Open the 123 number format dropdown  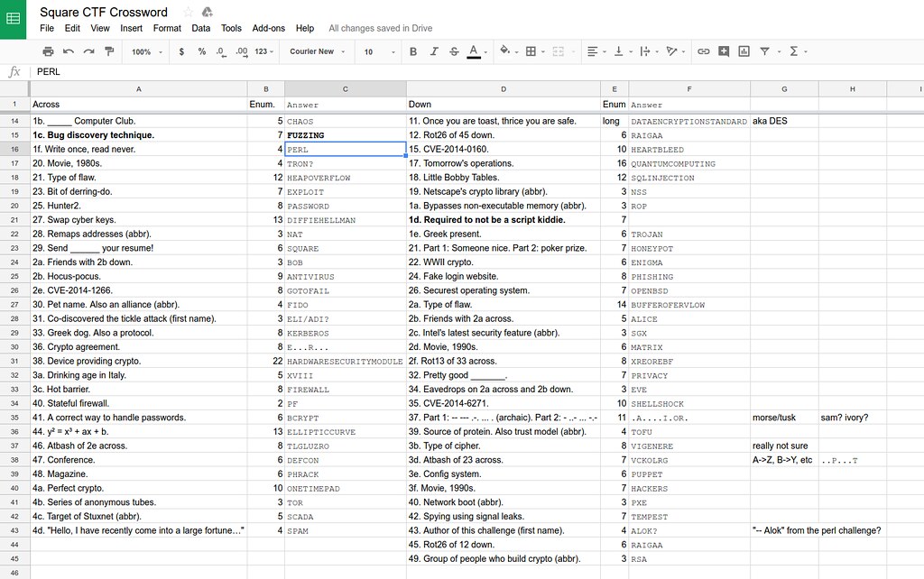click(x=264, y=51)
